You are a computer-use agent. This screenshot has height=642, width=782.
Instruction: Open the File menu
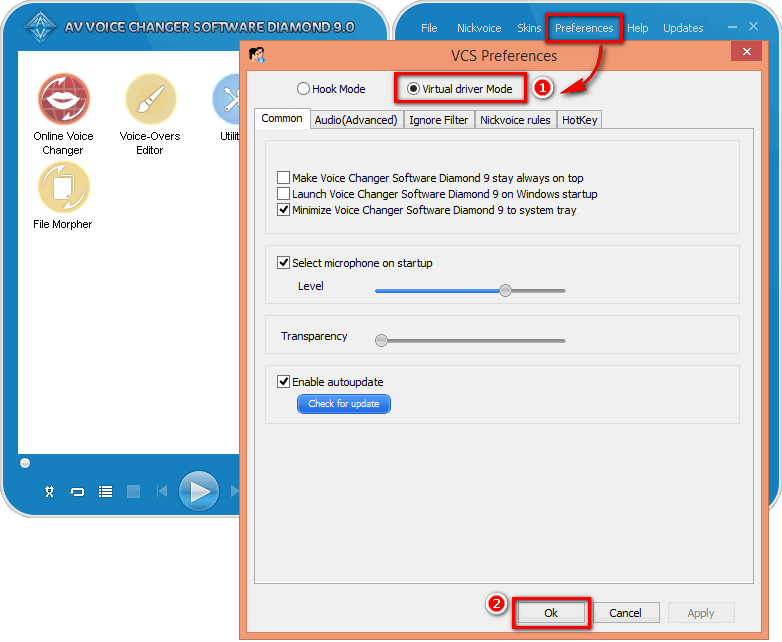pyautogui.click(x=429, y=28)
